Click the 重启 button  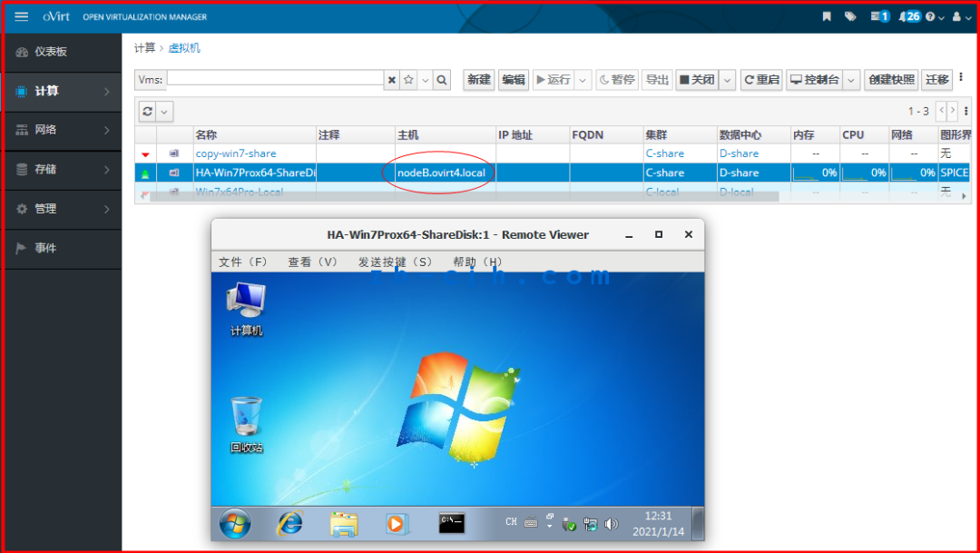point(761,80)
